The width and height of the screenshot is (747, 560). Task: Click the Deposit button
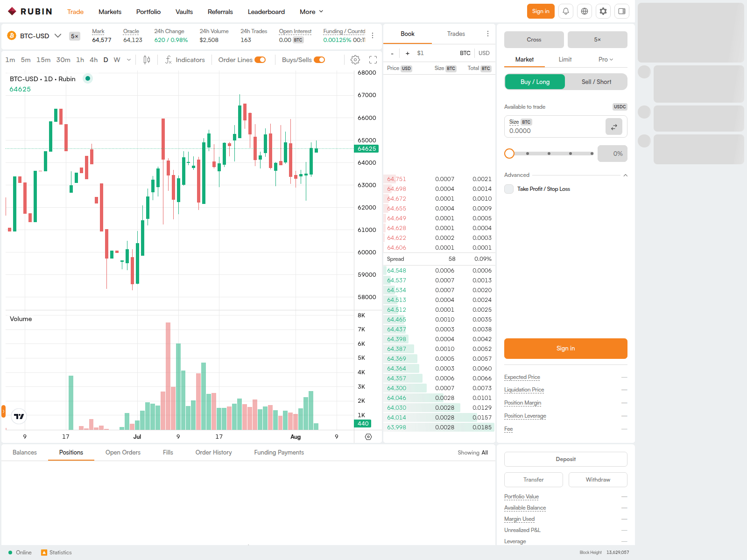(x=566, y=459)
